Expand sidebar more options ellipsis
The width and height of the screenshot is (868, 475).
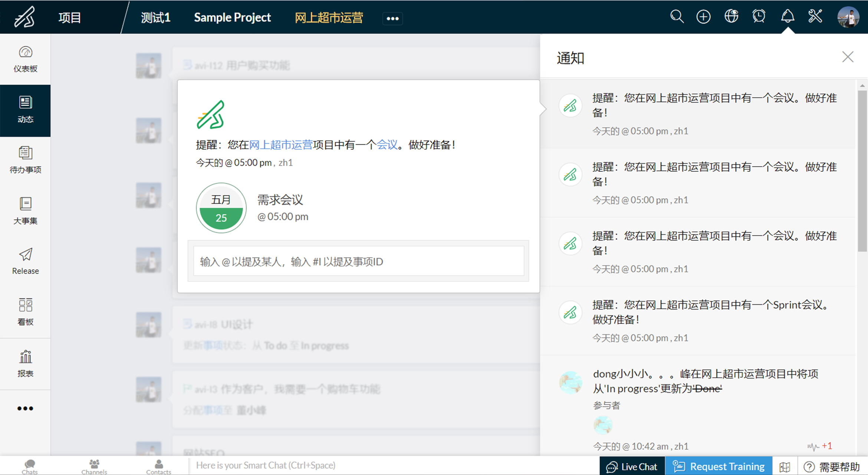point(25,408)
